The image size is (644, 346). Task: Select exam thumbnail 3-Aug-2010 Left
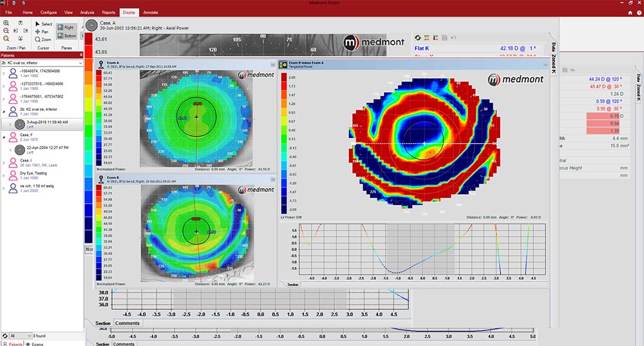pos(20,124)
